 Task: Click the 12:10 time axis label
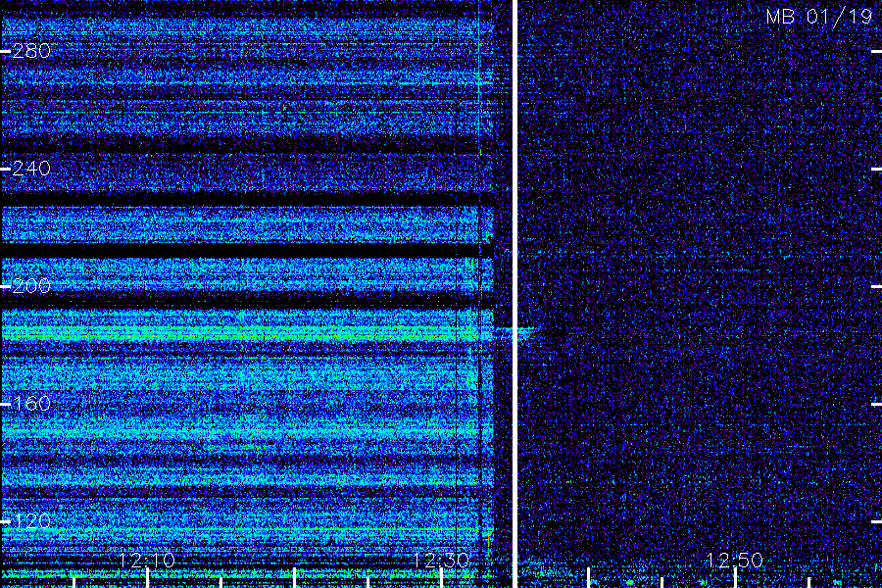pos(147,561)
